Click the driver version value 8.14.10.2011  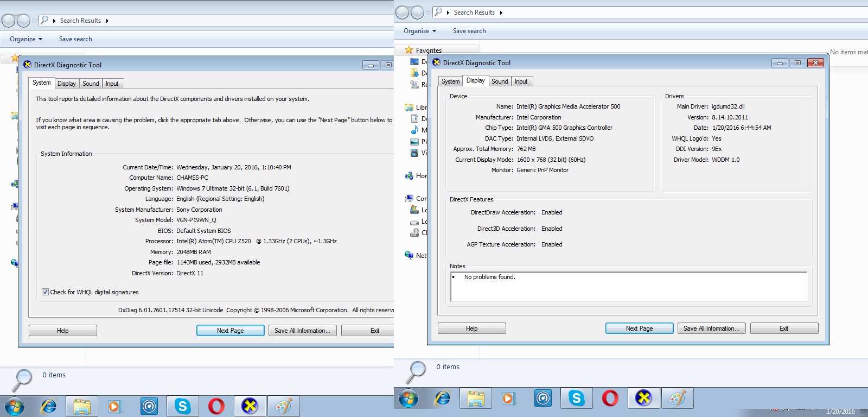coord(730,117)
